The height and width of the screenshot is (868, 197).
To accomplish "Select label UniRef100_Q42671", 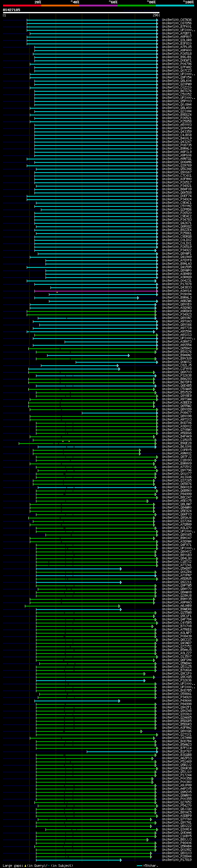I will pos(177,223).
